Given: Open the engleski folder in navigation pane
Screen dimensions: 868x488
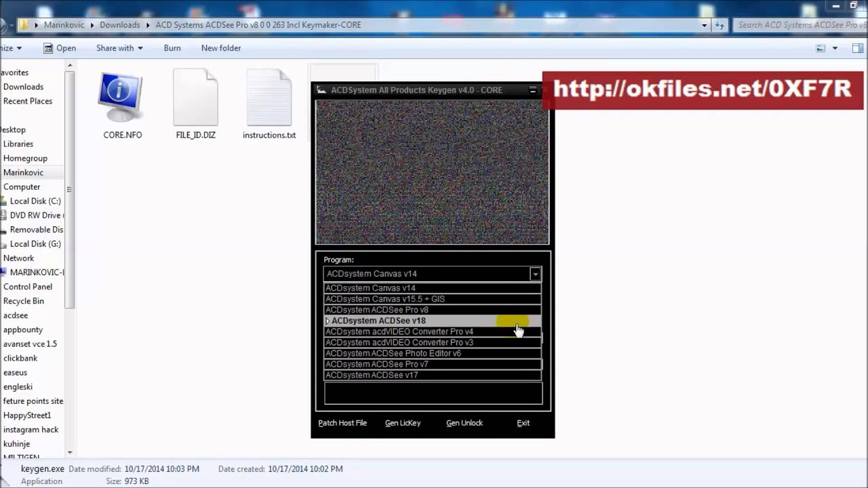Looking at the screenshot, I should pos(18,386).
